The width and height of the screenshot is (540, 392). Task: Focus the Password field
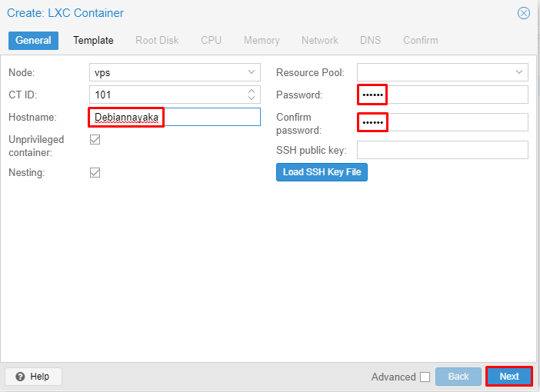point(442,95)
